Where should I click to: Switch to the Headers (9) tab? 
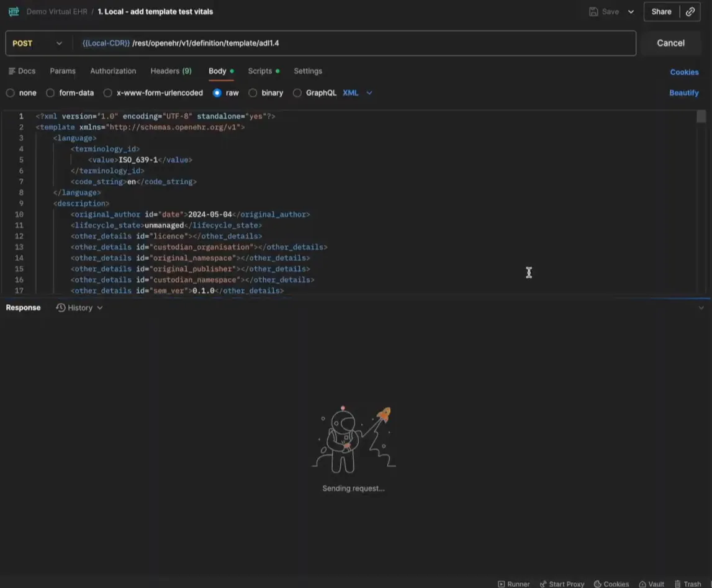pyautogui.click(x=171, y=71)
